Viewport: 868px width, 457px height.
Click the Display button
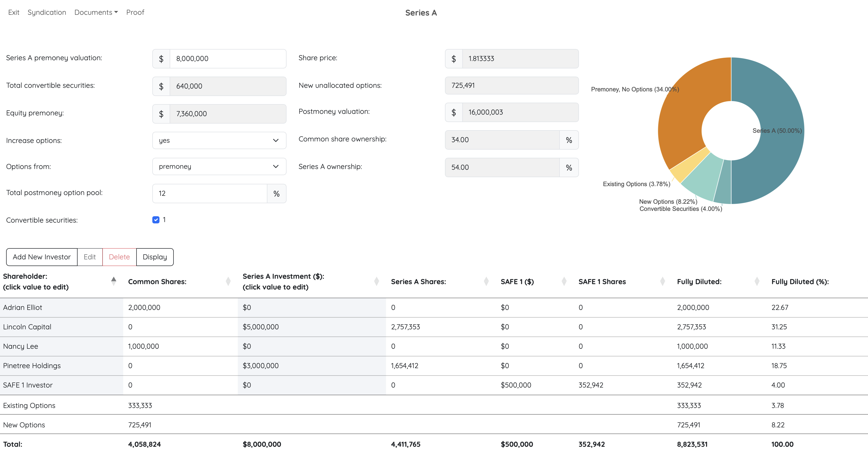(155, 257)
